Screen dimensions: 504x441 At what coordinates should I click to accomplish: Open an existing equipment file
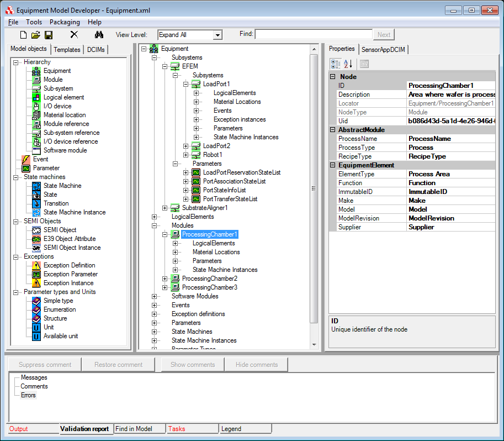[x=35, y=34]
